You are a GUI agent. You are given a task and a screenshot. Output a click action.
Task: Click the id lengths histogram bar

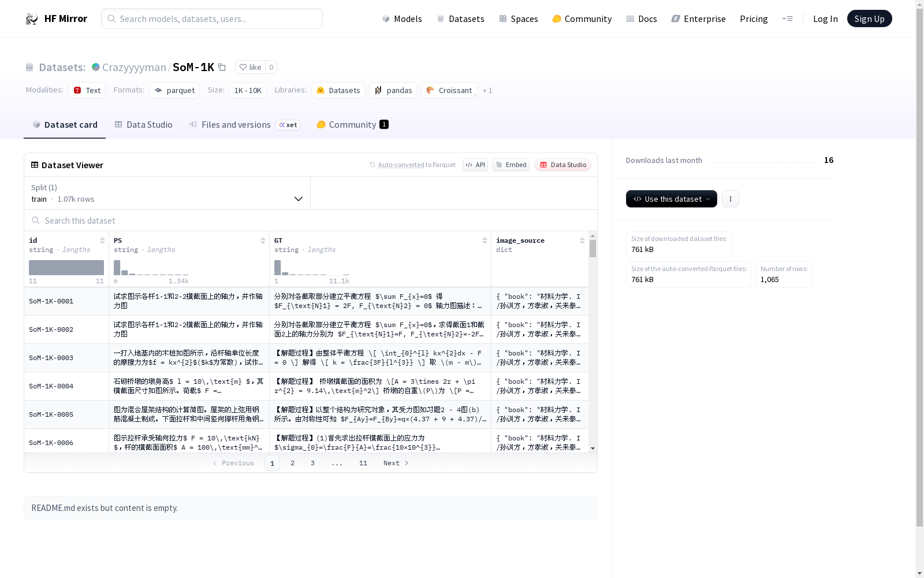pyautogui.click(x=66, y=268)
